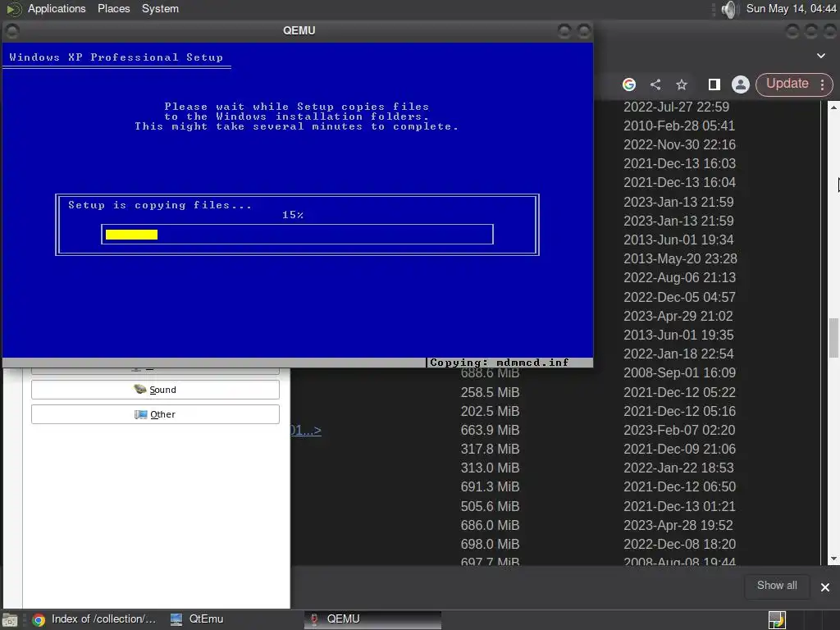
Task: Click the date 2008-Sep-01 16:09
Action: 679,372
